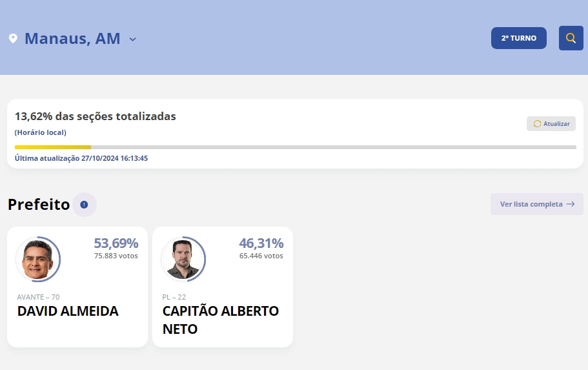Open the search magnifier button
This screenshot has width=588, height=370.
pyautogui.click(x=571, y=38)
